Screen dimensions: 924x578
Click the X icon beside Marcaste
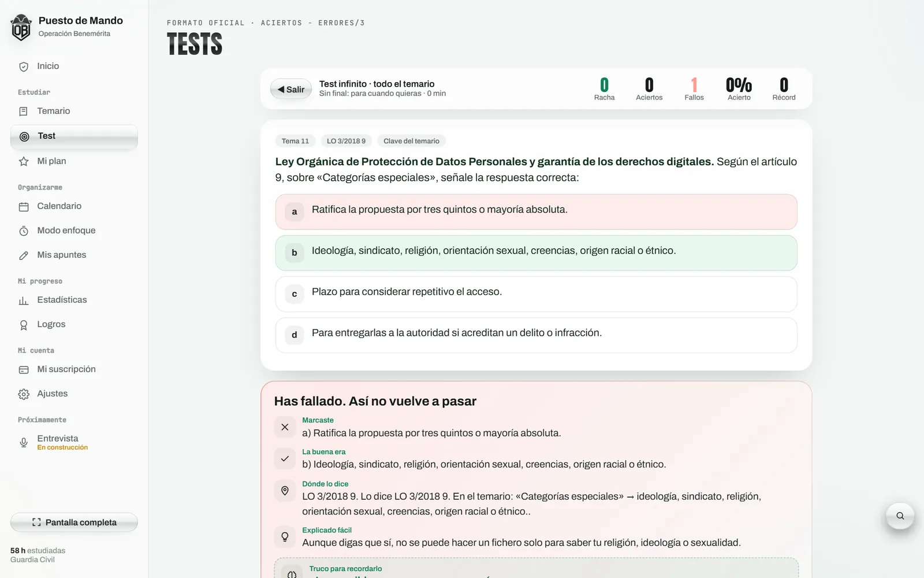pos(285,427)
